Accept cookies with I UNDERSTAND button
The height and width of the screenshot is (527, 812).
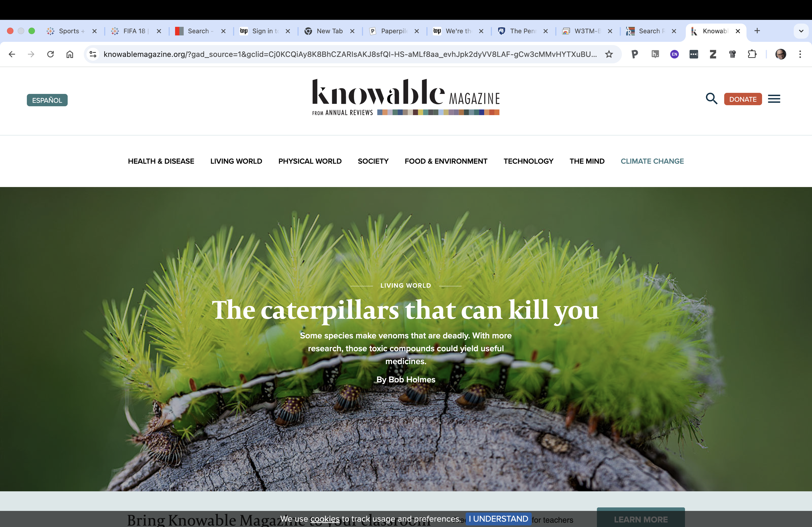(x=498, y=519)
